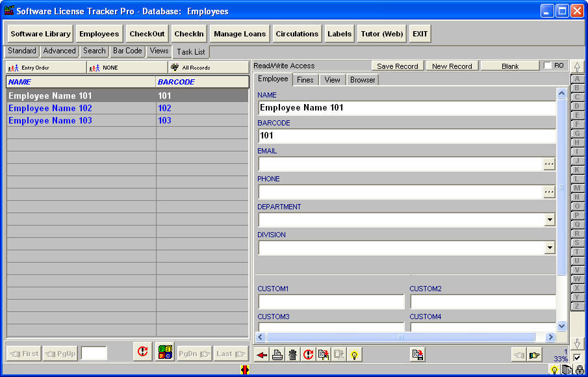Click the red splitter arrows icon
The width and height of the screenshot is (588, 377).
pos(244,370)
